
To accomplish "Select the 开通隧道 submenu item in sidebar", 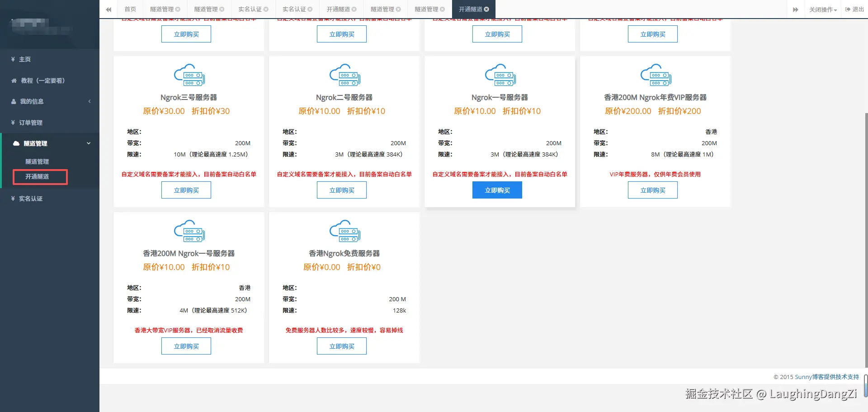I will 37,176.
